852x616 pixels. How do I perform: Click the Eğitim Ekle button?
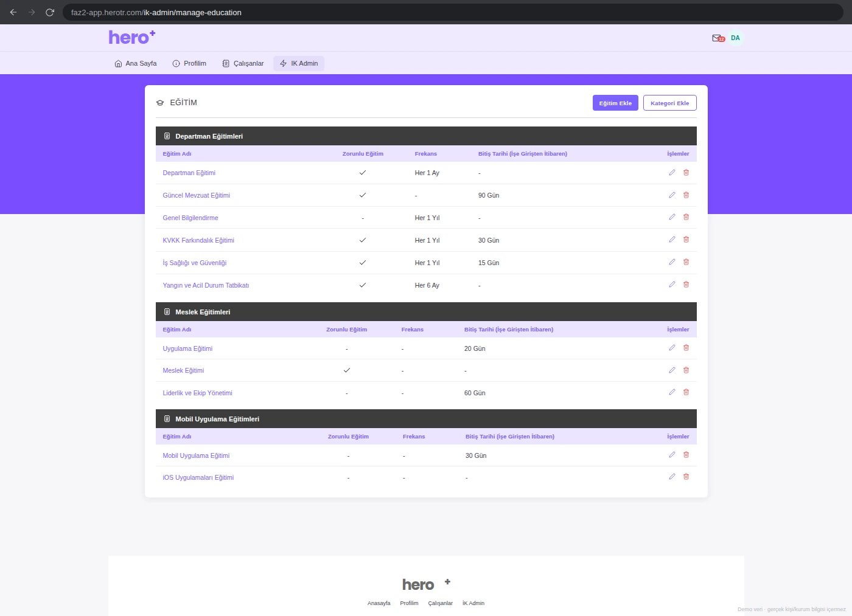615,103
